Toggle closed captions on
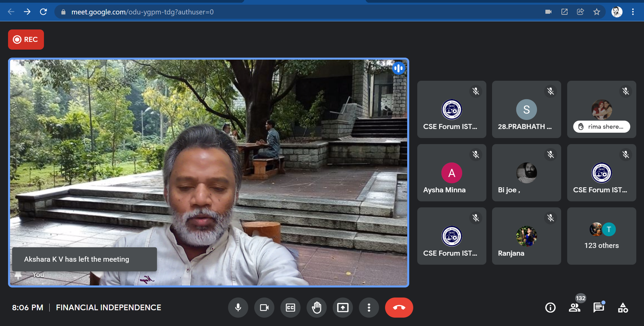 tap(290, 308)
